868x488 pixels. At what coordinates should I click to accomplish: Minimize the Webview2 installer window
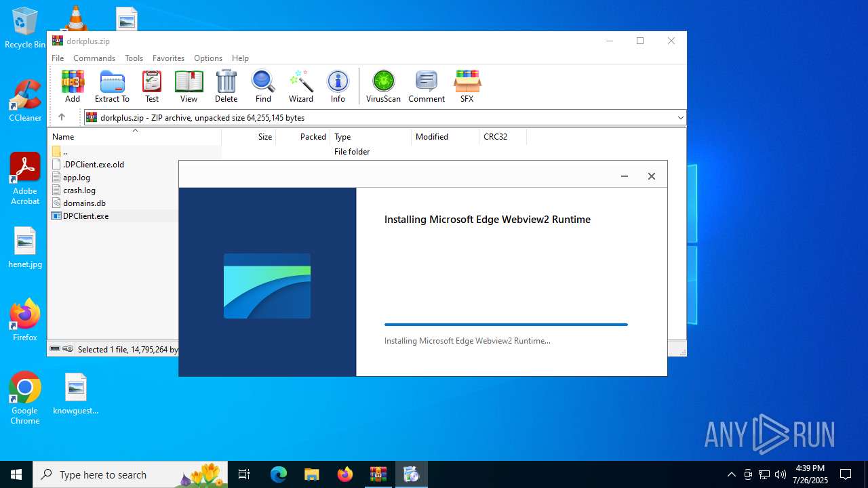(x=625, y=176)
